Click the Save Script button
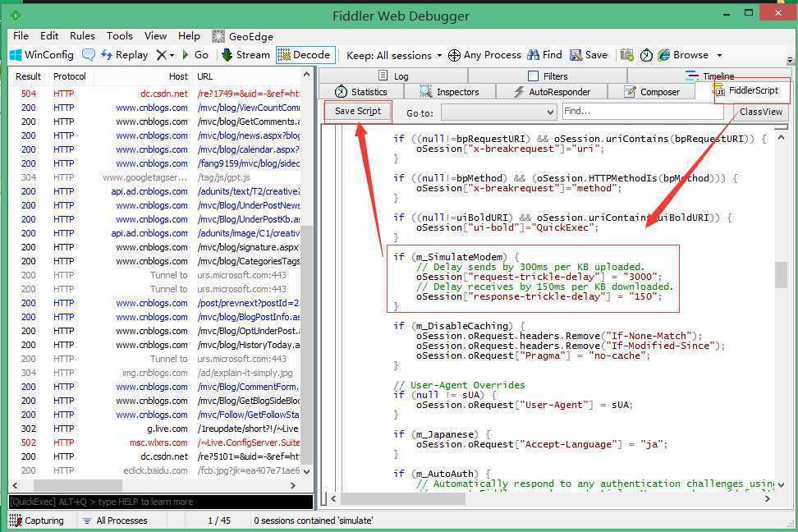Screen dimensions: 798x532 [358, 111]
